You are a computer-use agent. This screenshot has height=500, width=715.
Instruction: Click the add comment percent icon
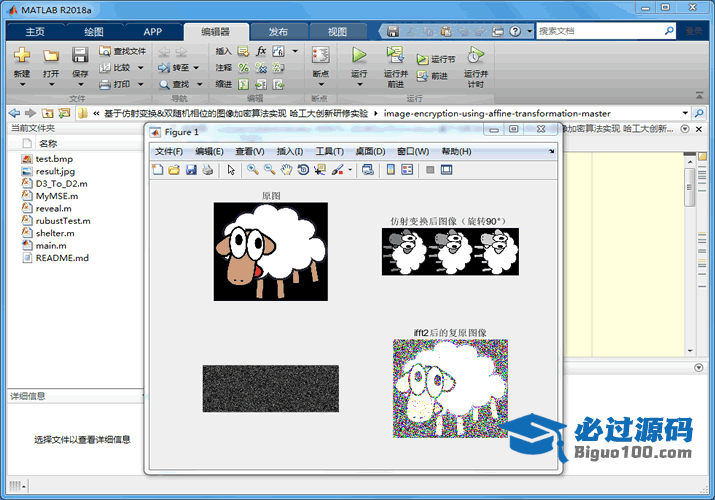244,68
